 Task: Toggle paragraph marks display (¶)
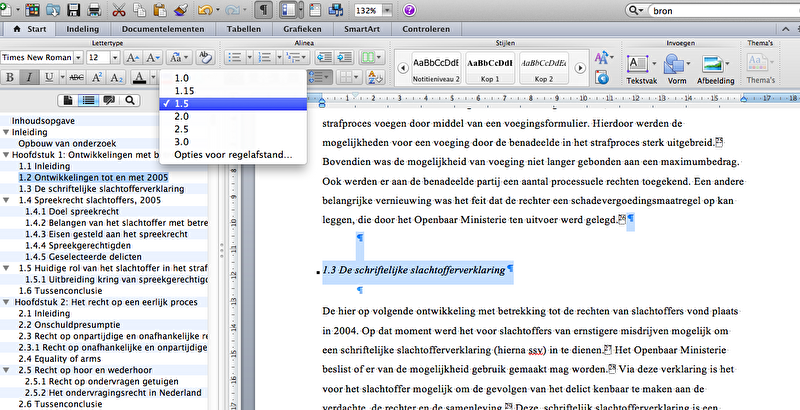tap(263, 10)
